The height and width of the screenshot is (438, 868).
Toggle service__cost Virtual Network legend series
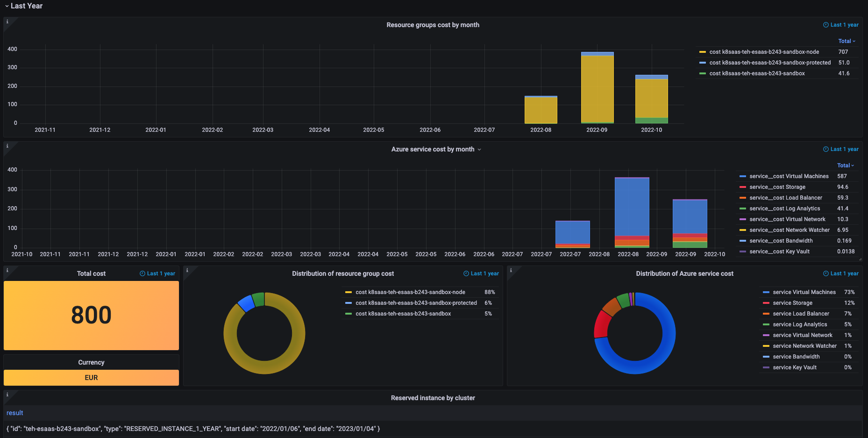pyautogui.click(x=787, y=219)
